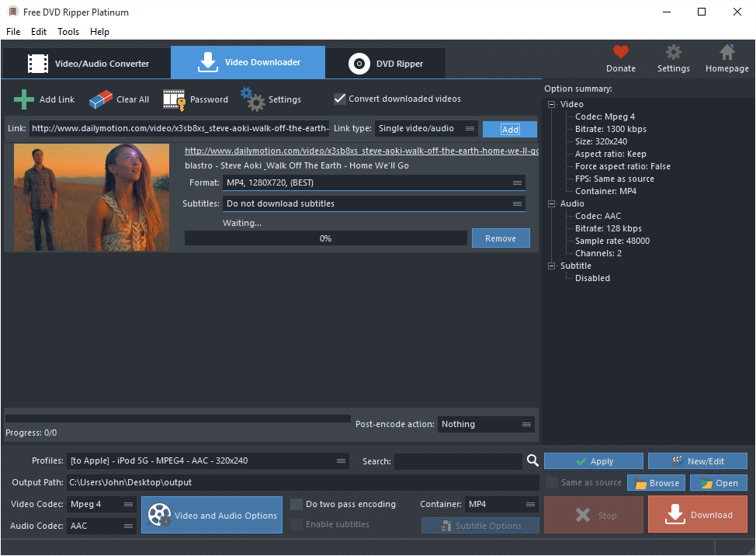Go to Homepage house icon
This screenshot has width=756, height=556.
coord(727,53)
